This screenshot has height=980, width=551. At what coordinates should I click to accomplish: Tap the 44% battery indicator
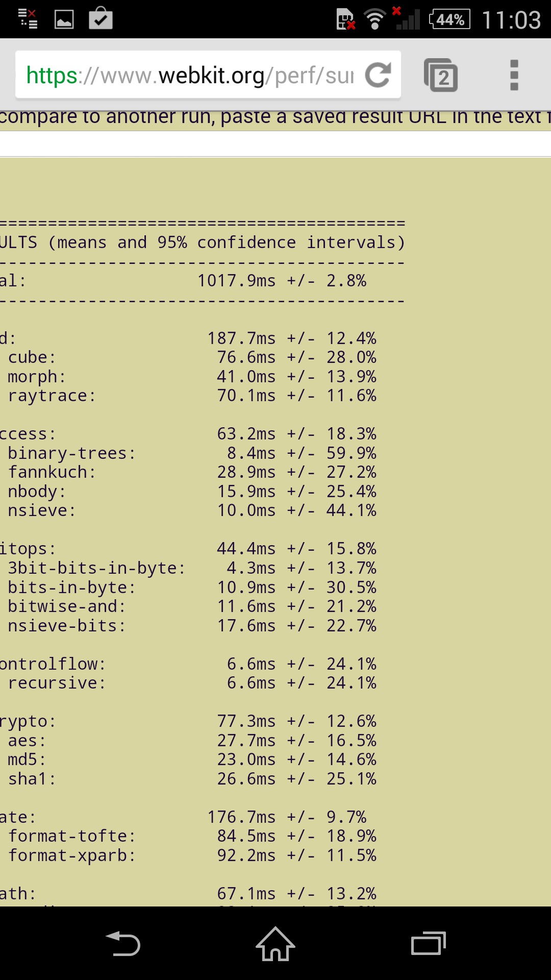point(449,19)
